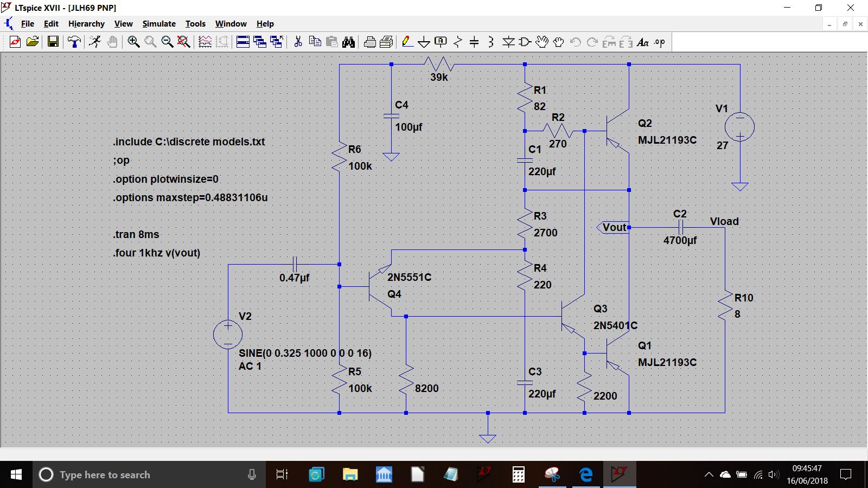Click the .options maxstep directive text
The height and width of the screenshot is (488, 868).
coord(190,197)
